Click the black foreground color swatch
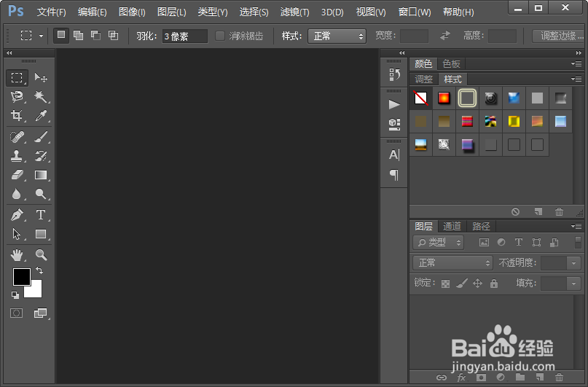This screenshot has height=387, width=588. point(22,277)
